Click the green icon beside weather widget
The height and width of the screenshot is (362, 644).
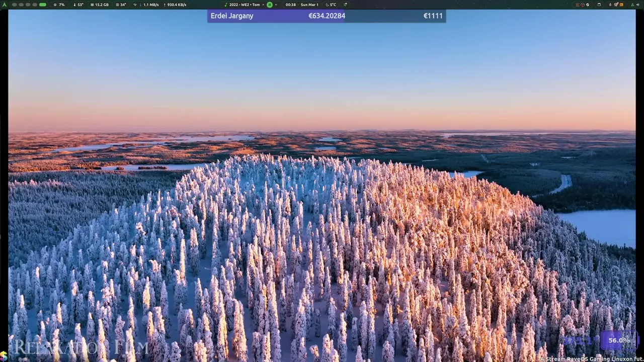[x=345, y=5]
